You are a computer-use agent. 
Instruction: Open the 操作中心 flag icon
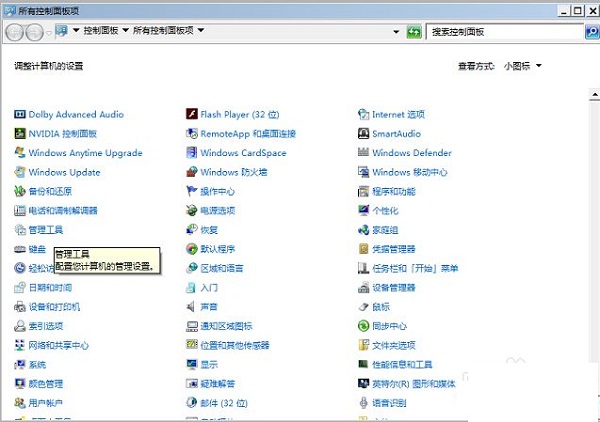pos(191,191)
